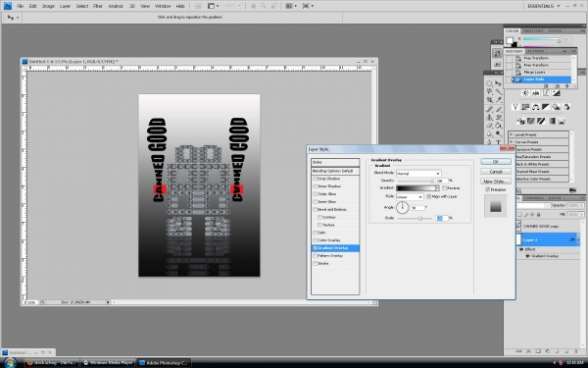Toggle the Align with Layer checkbox

pyautogui.click(x=429, y=196)
